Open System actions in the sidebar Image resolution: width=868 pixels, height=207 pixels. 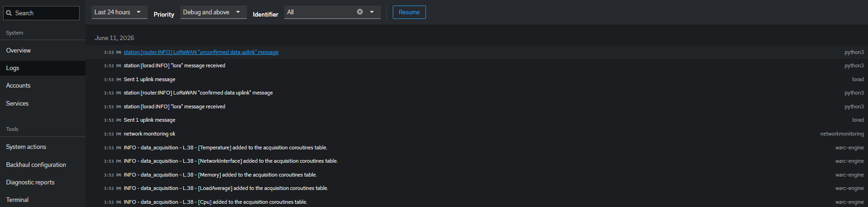coord(43,147)
